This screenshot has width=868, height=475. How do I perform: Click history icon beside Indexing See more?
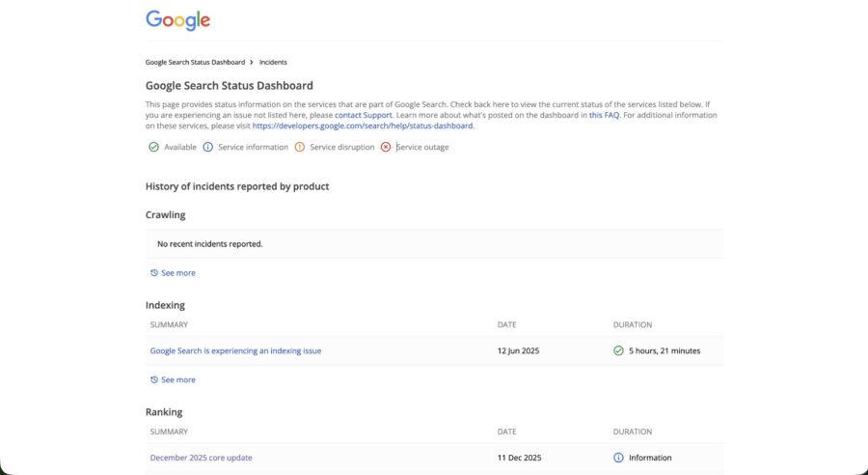pos(154,379)
